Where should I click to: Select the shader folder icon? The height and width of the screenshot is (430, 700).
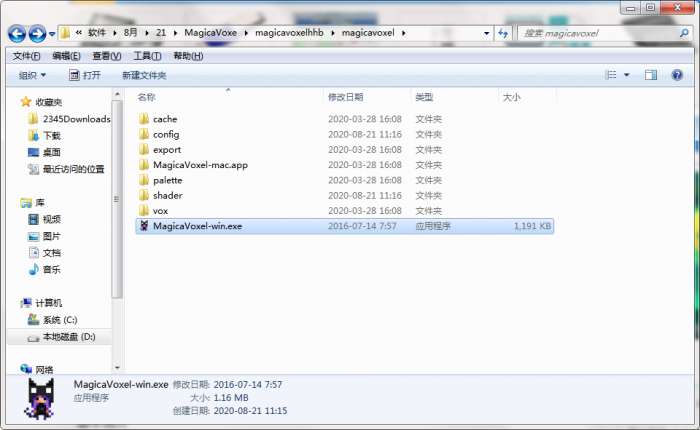144,195
